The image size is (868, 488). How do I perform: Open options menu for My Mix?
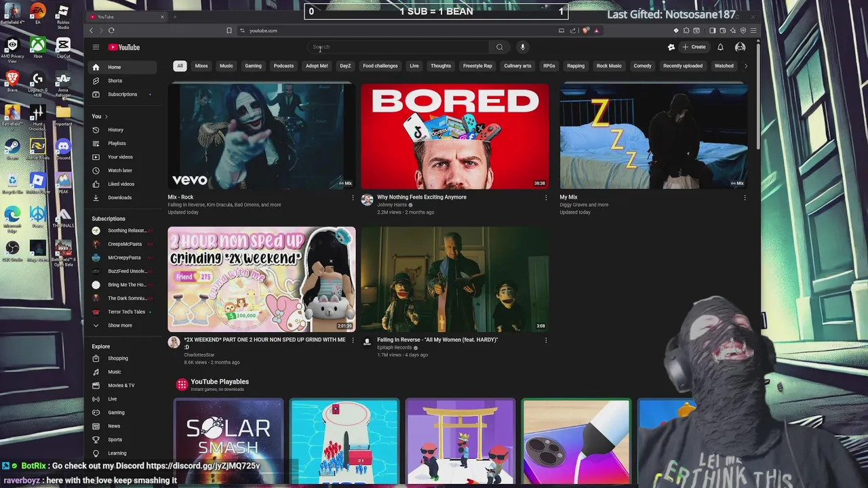[745, 198]
